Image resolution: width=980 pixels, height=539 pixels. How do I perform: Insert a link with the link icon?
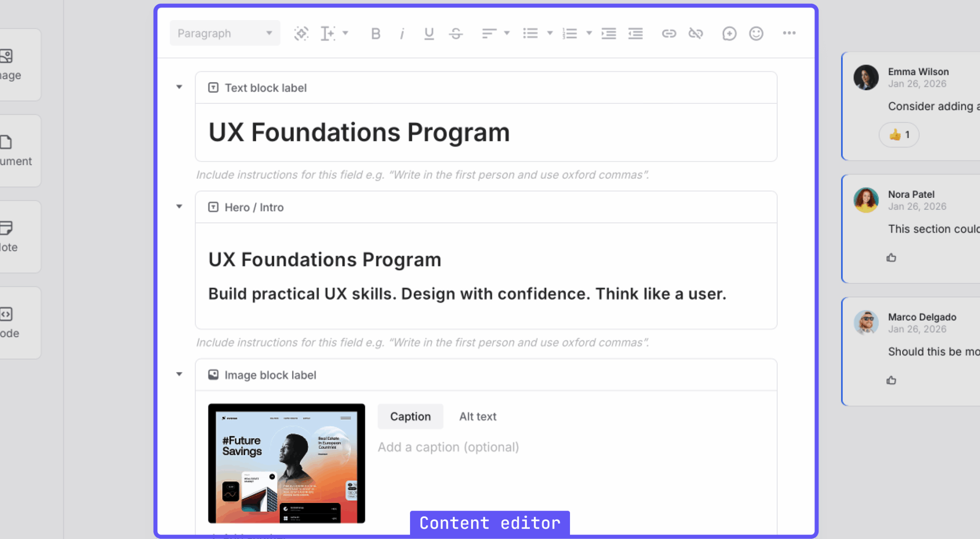pos(668,34)
